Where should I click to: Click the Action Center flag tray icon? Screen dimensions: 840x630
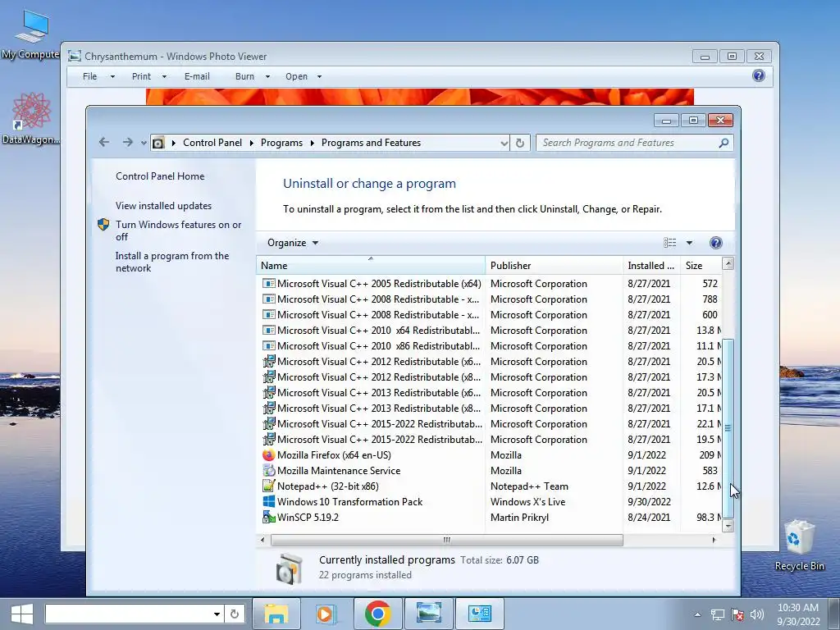tap(737, 614)
